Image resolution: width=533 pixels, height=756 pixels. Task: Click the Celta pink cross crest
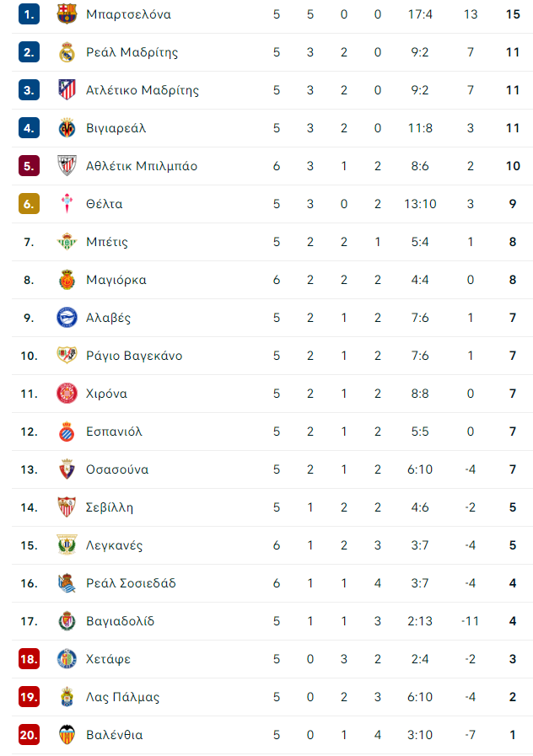67,203
